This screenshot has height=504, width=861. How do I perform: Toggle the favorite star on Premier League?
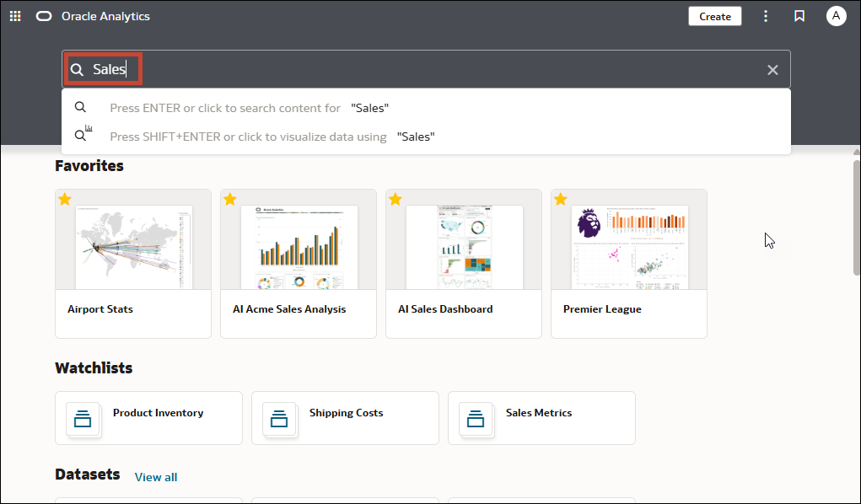[x=561, y=199]
